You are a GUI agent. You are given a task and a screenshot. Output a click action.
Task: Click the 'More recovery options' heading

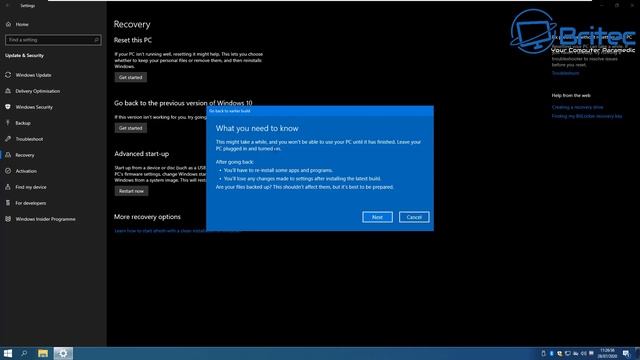147,217
